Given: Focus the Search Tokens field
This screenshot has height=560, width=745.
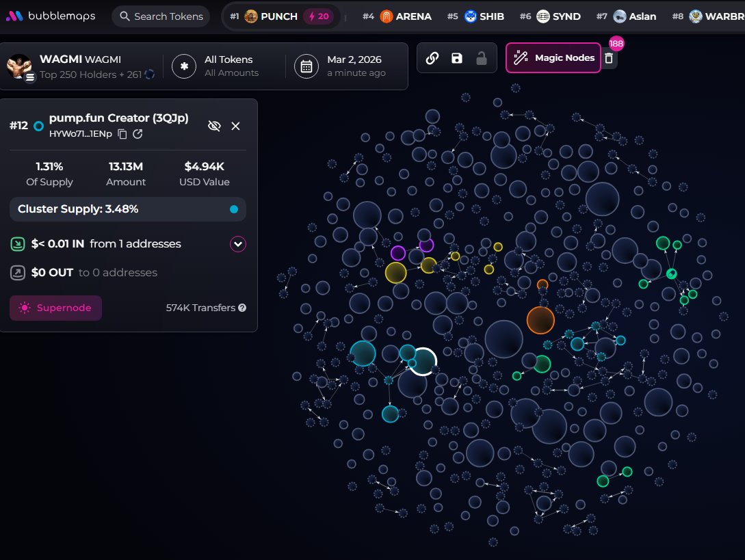Looking at the screenshot, I should 161,16.
